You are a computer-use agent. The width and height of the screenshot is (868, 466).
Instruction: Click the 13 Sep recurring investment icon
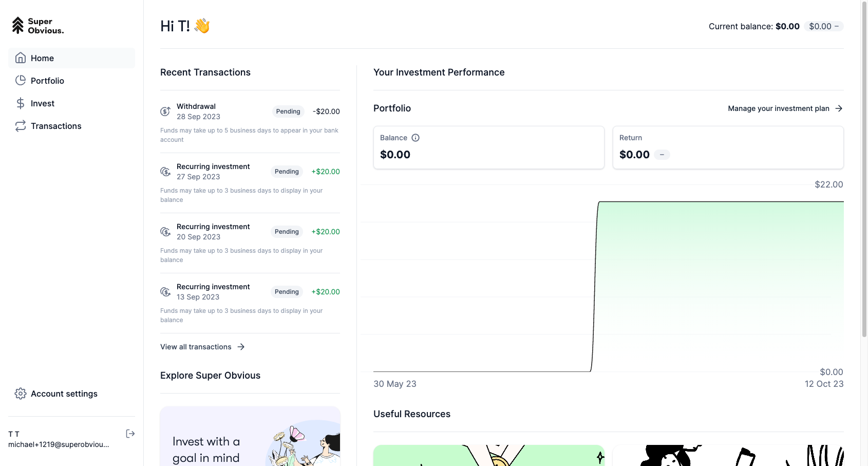pyautogui.click(x=165, y=291)
